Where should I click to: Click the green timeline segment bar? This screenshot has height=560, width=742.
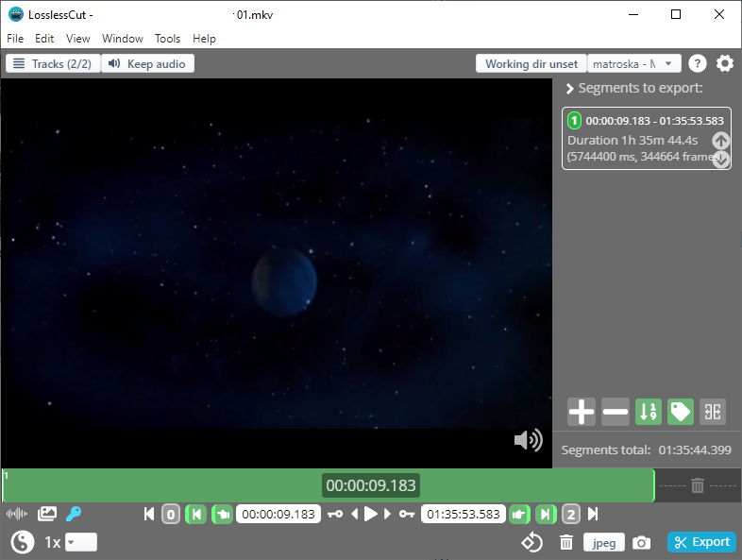[x=189, y=485]
